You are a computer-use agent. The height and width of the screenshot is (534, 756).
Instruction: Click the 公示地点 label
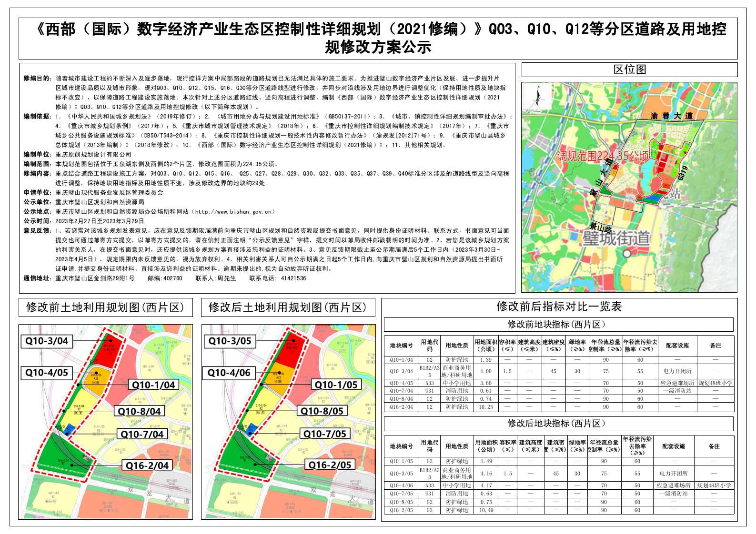(x=37, y=212)
